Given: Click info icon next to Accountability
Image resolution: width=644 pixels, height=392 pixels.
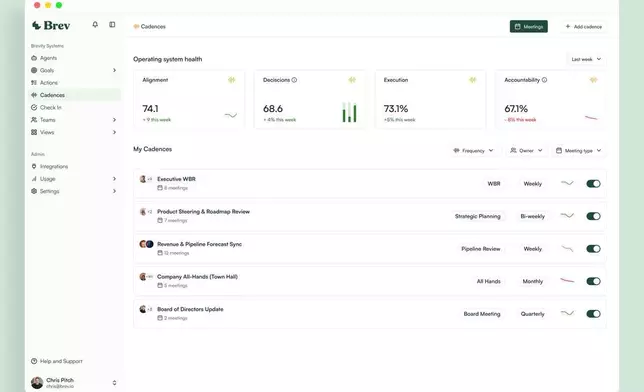Looking at the screenshot, I should (544, 80).
